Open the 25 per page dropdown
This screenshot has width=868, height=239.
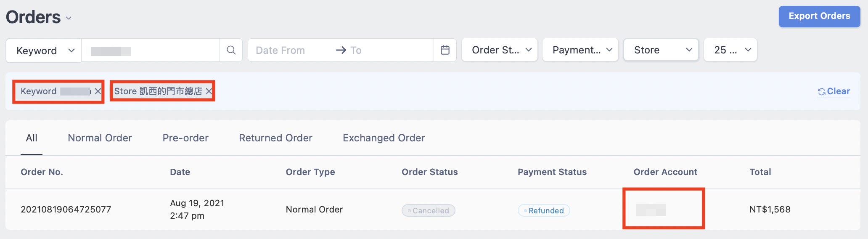(730, 50)
